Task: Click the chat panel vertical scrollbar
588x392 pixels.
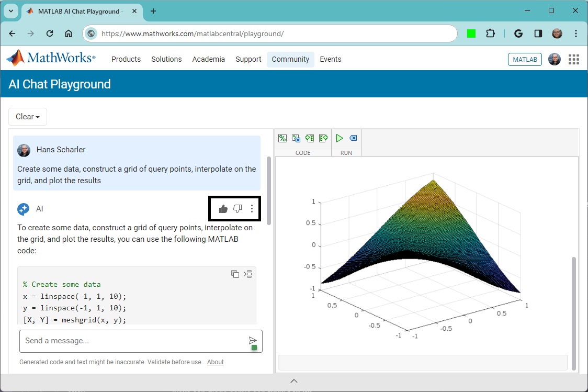Action: [269, 191]
